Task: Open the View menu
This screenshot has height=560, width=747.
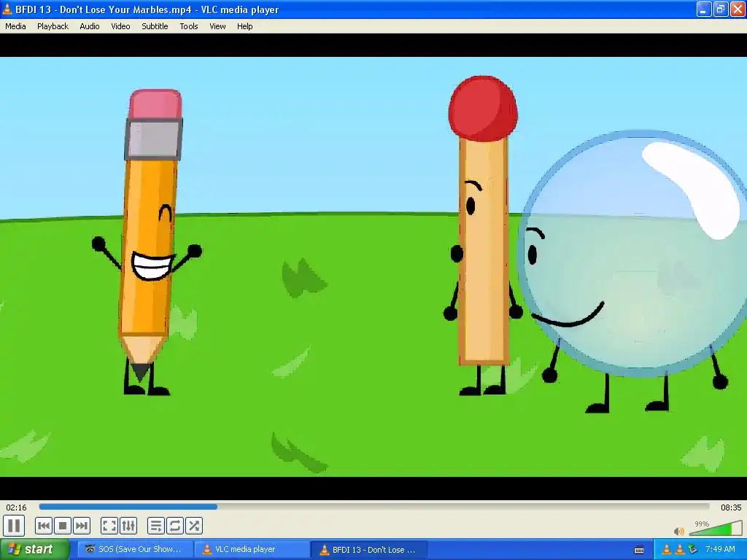Action: [x=217, y=26]
